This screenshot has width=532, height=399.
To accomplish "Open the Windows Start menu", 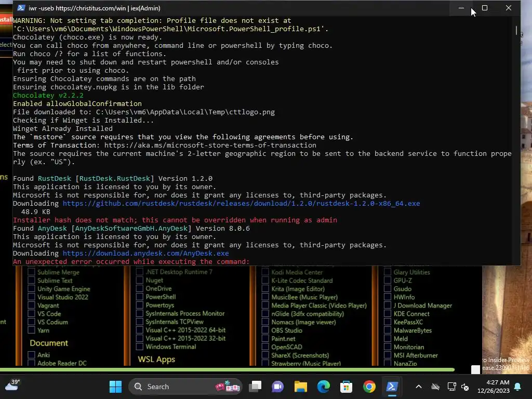I will click(x=115, y=387).
